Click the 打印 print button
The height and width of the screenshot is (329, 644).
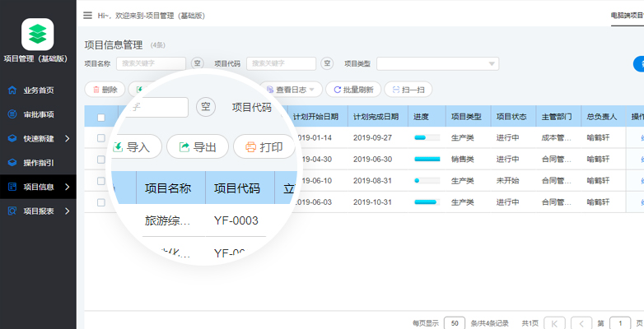[x=264, y=147]
